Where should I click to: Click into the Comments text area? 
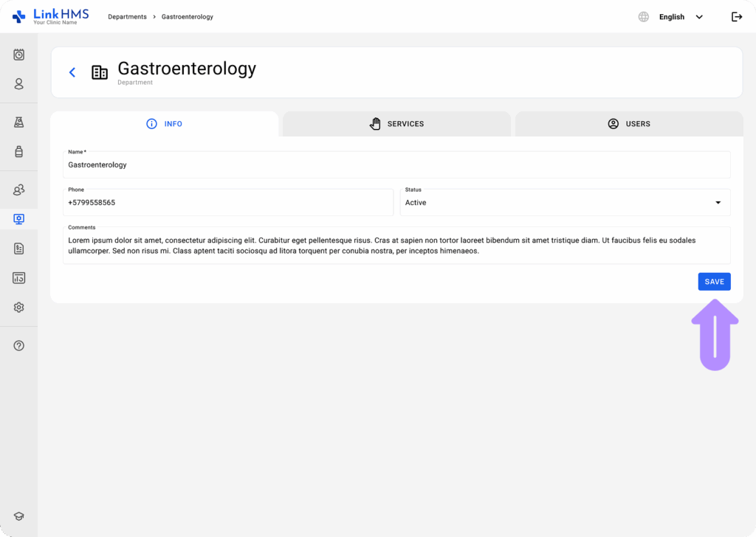[396, 246]
